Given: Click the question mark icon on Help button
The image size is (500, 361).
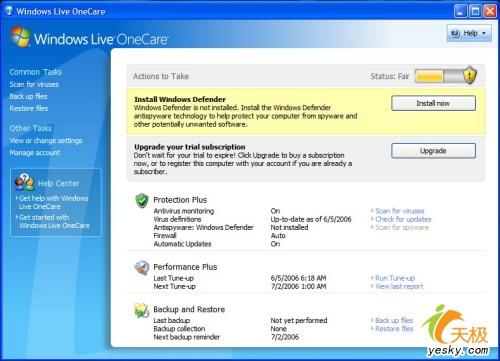Looking at the screenshot, I should 455,33.
